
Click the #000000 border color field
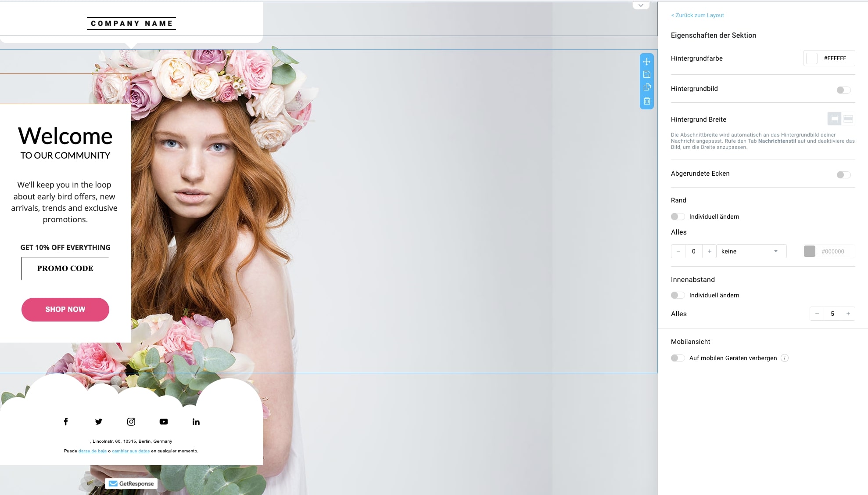point(833,251)
